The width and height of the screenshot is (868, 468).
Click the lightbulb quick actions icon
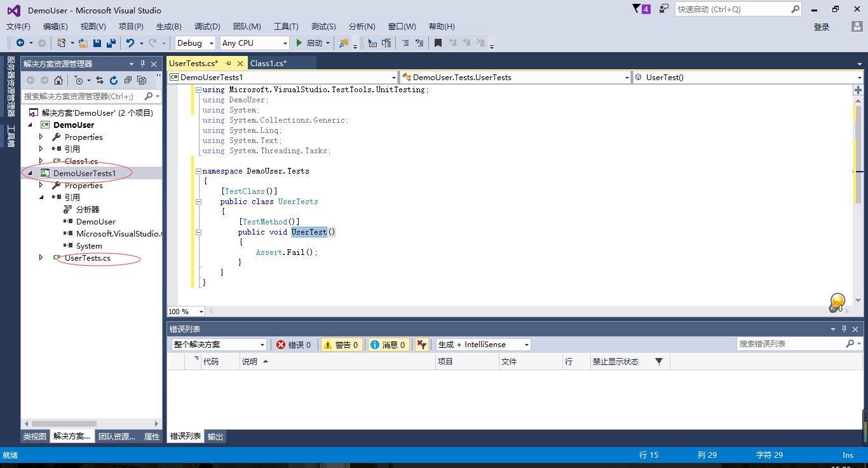click(837, 302)
